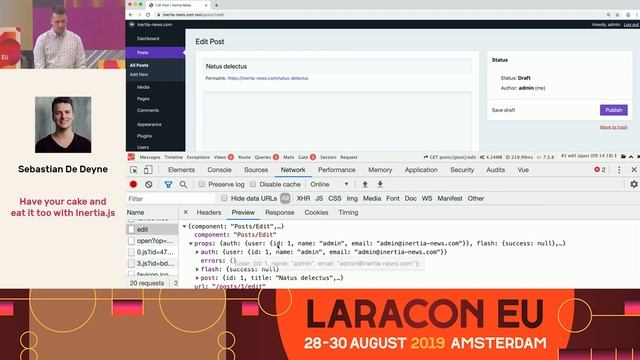Image resolution: width=640 pixels, height=360 pixels.
Task: Open a new browser tab
Action: tap(216, 5)
